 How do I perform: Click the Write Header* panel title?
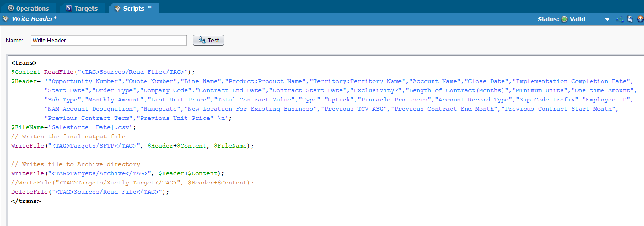click(x=34, y=19)
